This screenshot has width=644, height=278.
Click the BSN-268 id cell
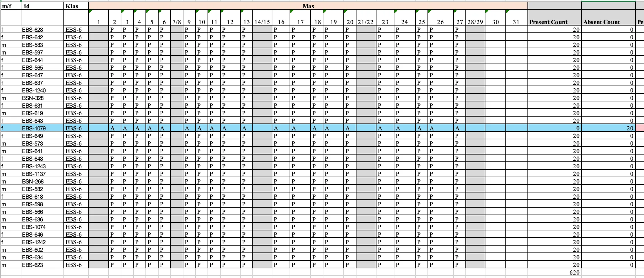(x=42, y=181)
